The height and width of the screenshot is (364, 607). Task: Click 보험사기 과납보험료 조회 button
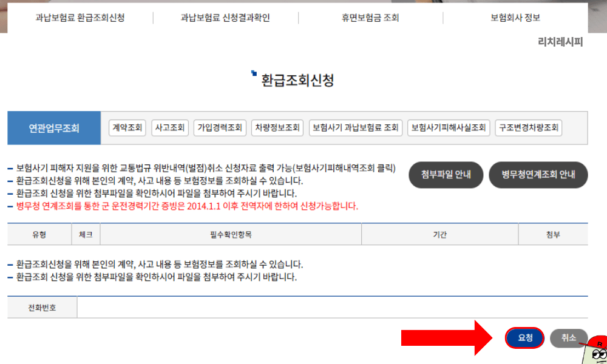[356, 128]
